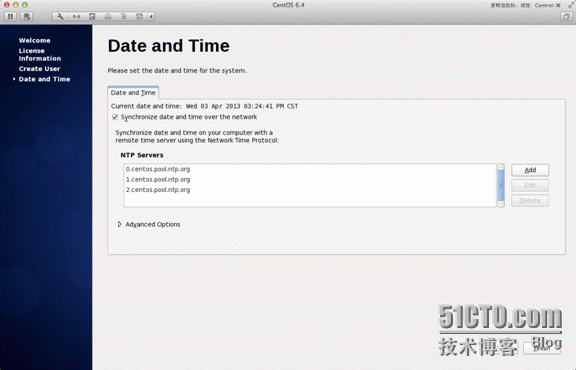
Task: Click Date and Time in the sidebar
Action: click(x=44, y=79)
